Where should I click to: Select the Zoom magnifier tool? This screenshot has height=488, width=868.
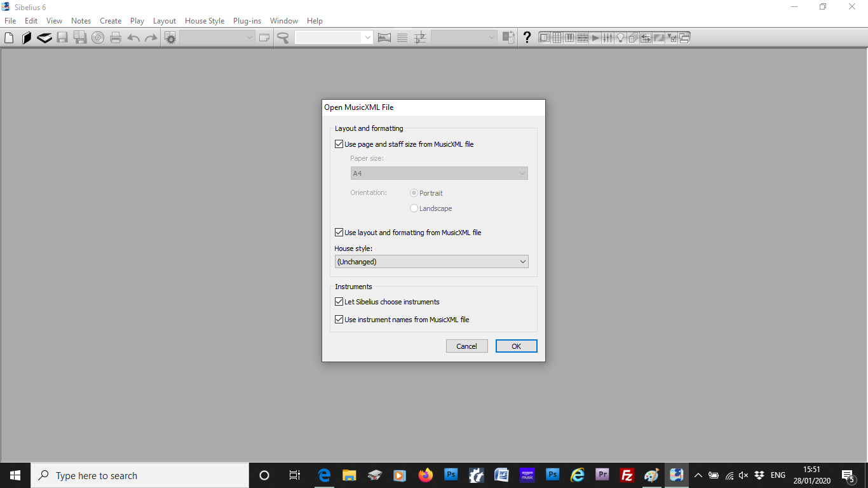[283, 37]
